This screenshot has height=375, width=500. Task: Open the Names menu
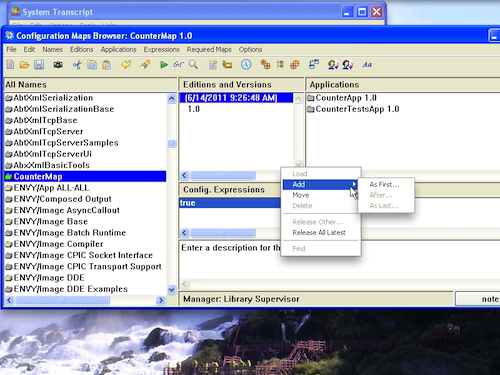tap(52, 49)
